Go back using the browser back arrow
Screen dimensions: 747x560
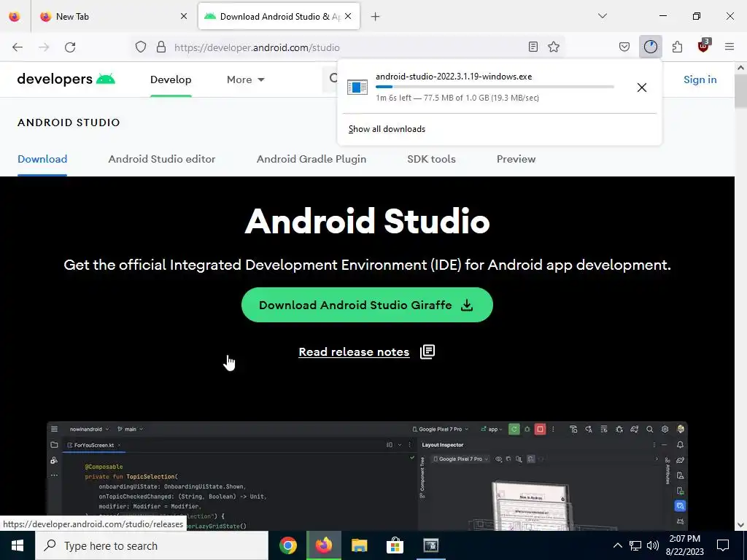[x=18, y=47]
